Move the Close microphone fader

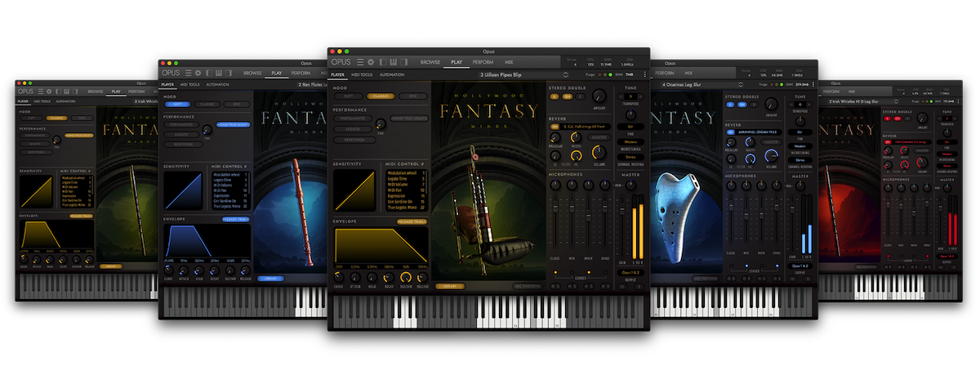pyautogui.click(x=555, y=207)
